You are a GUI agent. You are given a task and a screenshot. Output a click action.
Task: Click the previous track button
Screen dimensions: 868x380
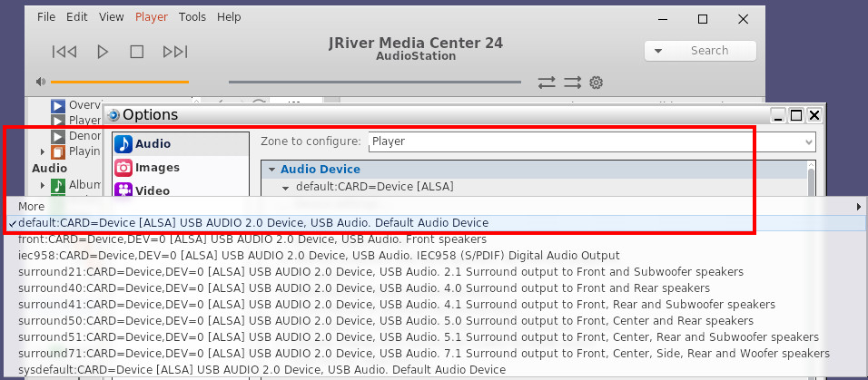pos(64,52)
